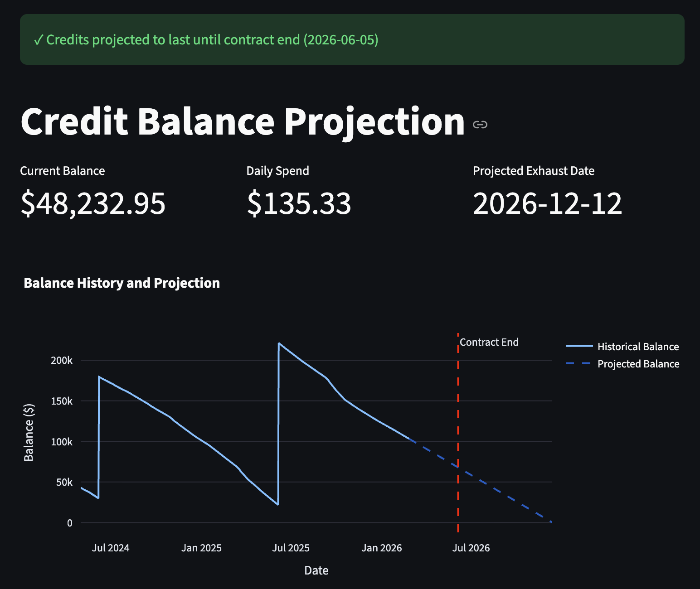This screenshot has width=700, height=589.
Task: Click the end point where projected balance reaches zero
Action: coord(550,522)
